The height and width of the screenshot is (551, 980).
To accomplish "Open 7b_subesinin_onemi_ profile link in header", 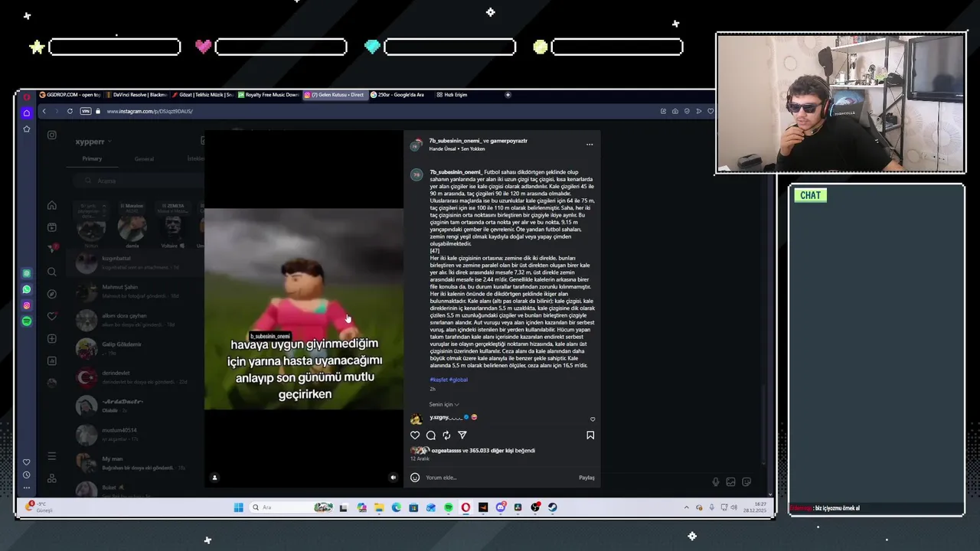I will (455, 141).
